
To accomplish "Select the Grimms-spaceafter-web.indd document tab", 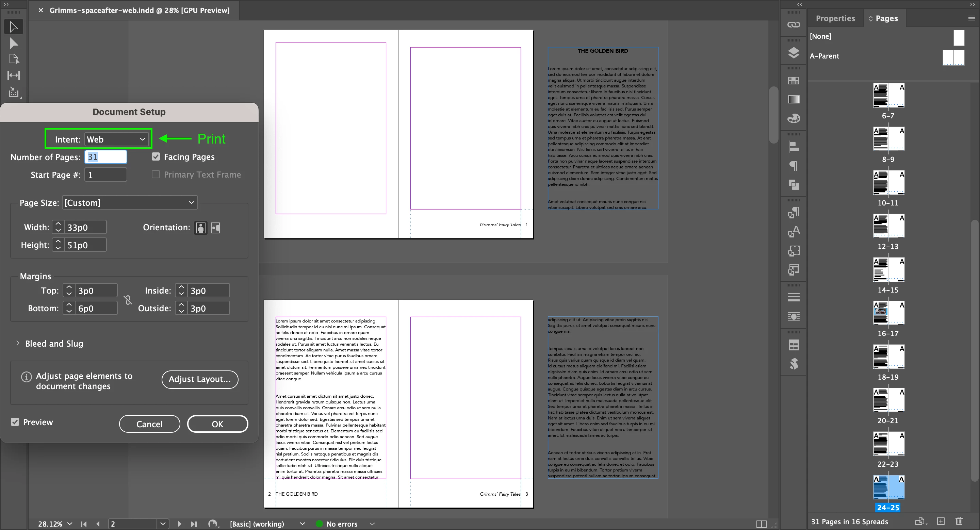I will click(x=139, y=10).
